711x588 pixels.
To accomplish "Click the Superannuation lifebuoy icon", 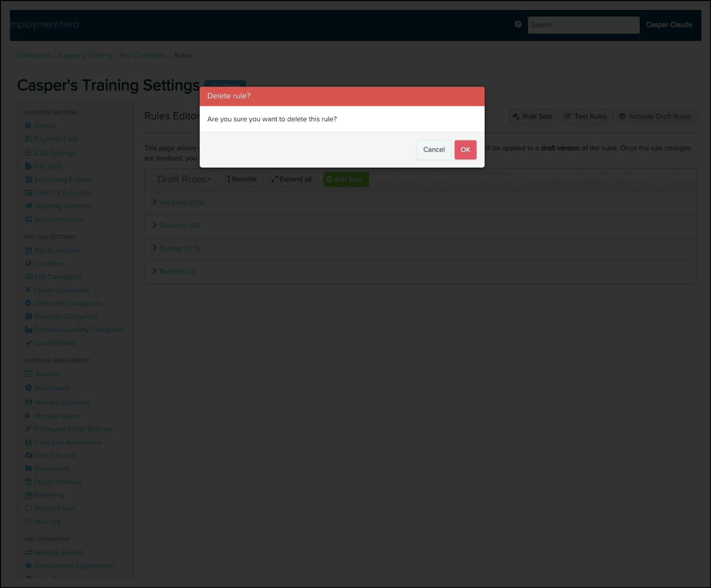I will pyautogui.click(x=28, y=219).
